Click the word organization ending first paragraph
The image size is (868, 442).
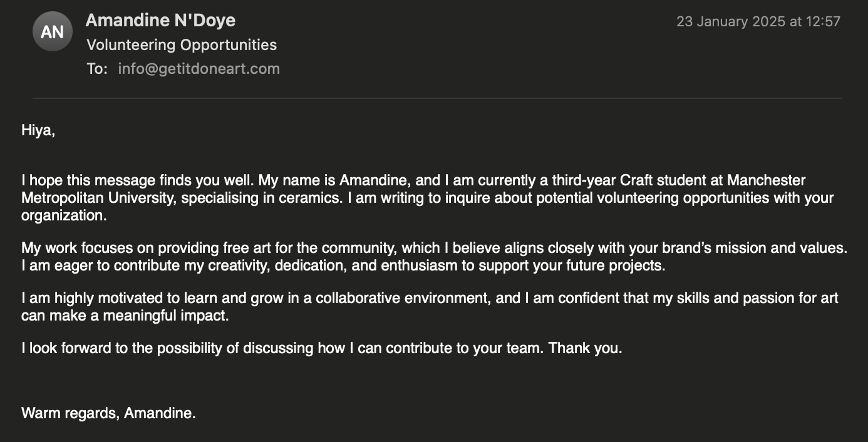(64, 216)
